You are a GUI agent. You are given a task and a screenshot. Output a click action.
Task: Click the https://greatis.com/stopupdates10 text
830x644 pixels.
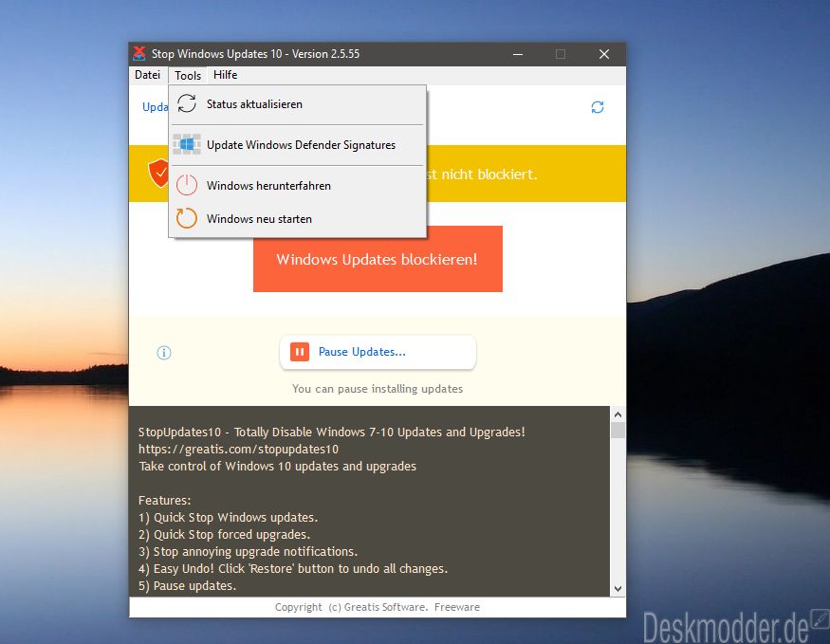(x=238, y=450)
